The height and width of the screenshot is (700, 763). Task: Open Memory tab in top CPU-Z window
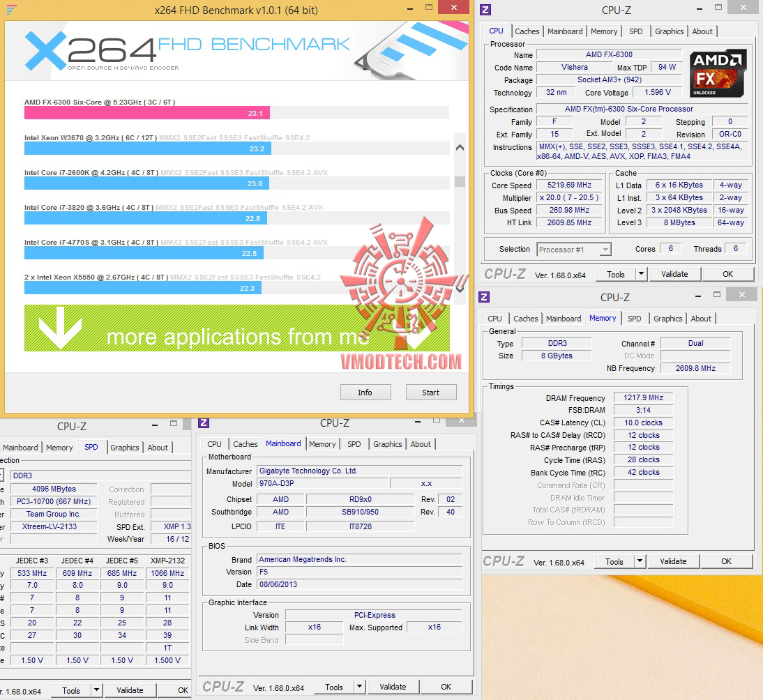[x=604, y=31]
